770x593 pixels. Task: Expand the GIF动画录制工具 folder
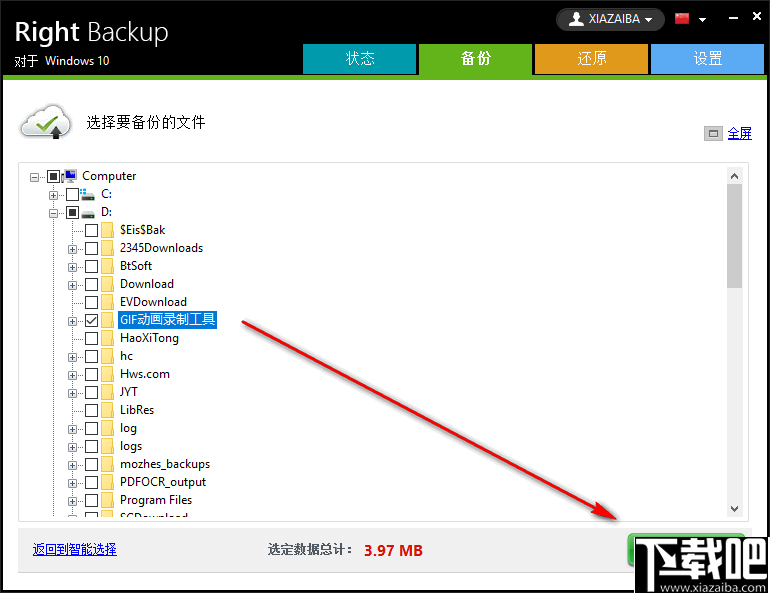[x=72, y=322]
